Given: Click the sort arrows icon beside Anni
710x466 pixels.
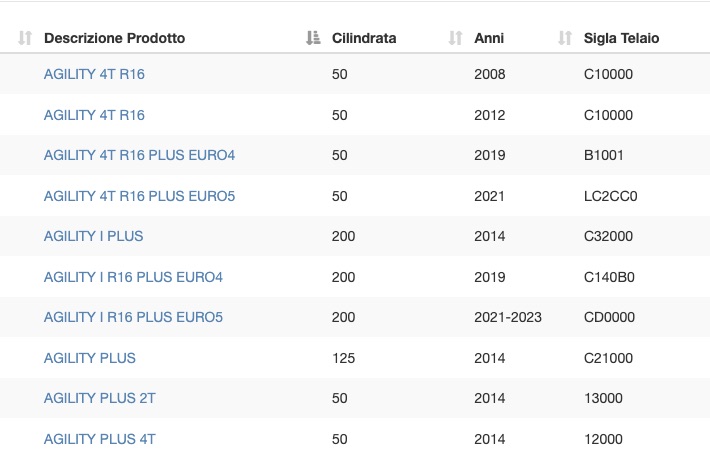Looking at the screenshot, I should (x=455, y=38).
